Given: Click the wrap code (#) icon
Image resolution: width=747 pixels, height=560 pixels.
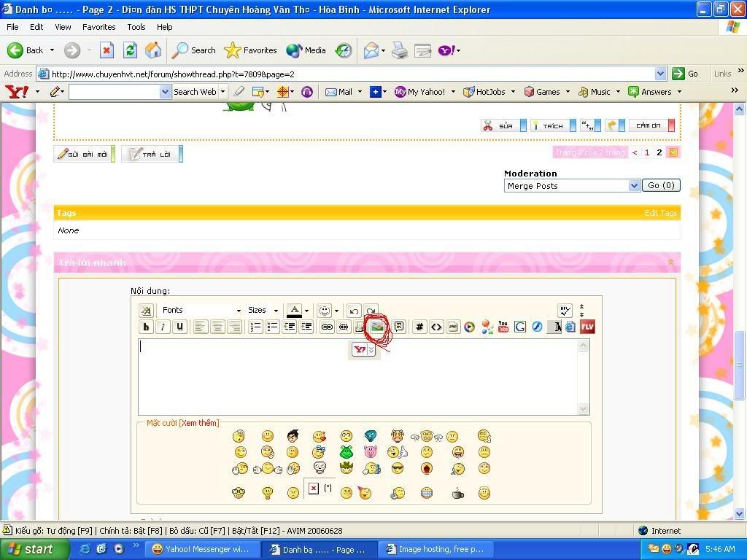Looking at the screenshot, I should tap(419, 327).
